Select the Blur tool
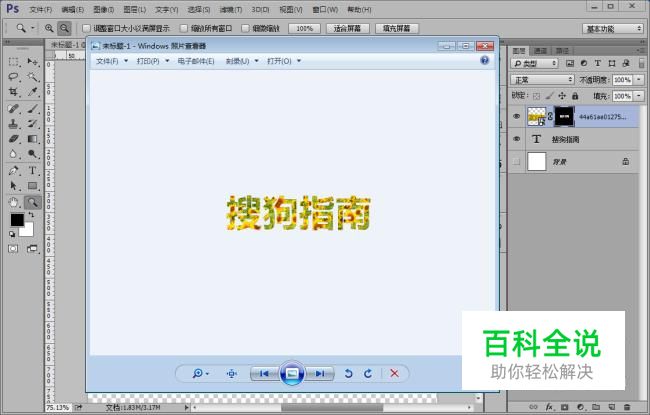The height and width of the screenshot is (415, 650). coord(13,154)
